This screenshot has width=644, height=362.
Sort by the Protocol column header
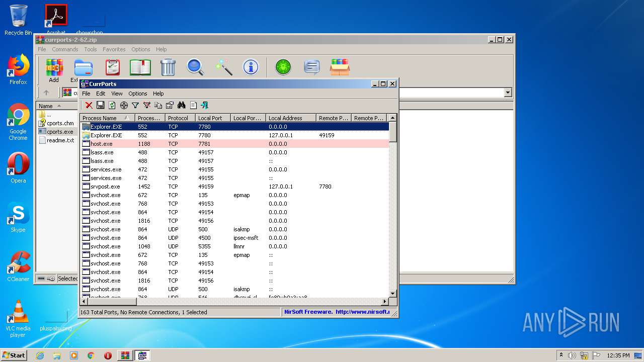coord(180,118)
